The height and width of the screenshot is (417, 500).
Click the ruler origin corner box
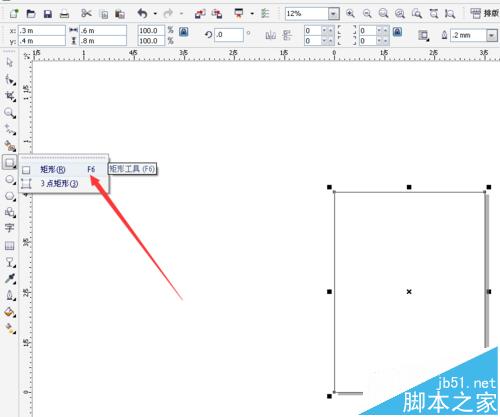pos(26,56)
